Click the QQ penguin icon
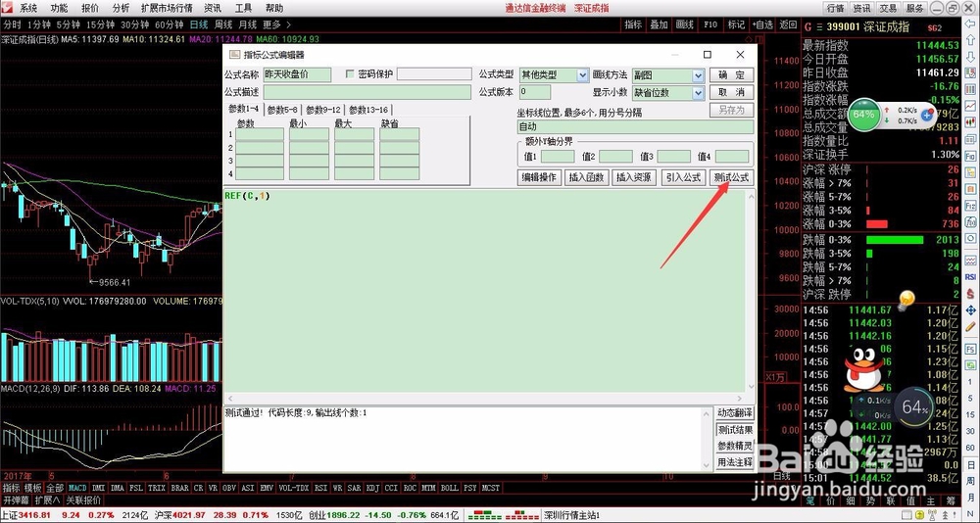This screenshot has height=523, width=980. (864, 368)
